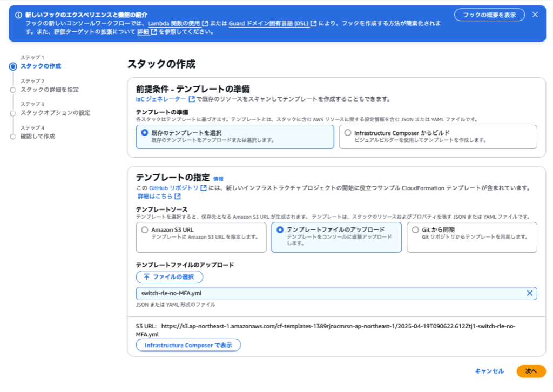Click the ファイルの選択 upload button

pyautogui.click(x=170, y=277)
